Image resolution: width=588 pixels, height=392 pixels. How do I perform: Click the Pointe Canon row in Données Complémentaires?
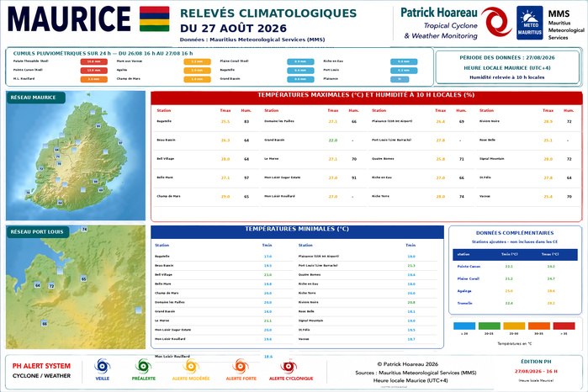(x=515, y=267)
